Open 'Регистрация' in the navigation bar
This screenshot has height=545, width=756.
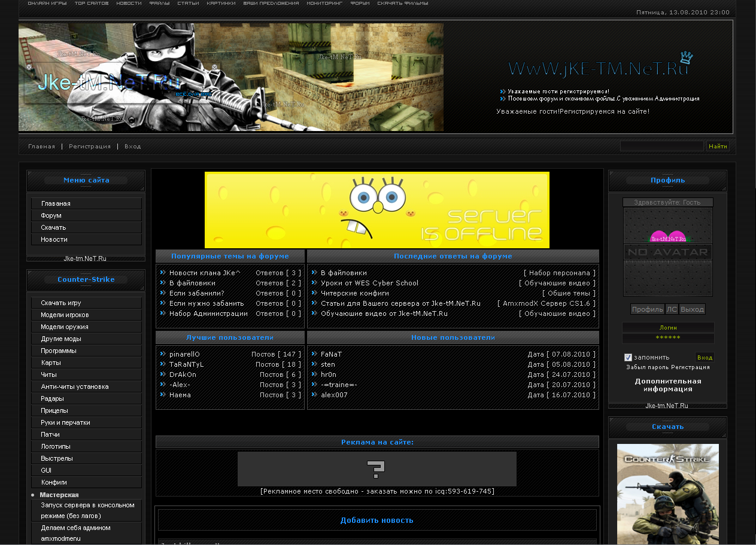90,147
